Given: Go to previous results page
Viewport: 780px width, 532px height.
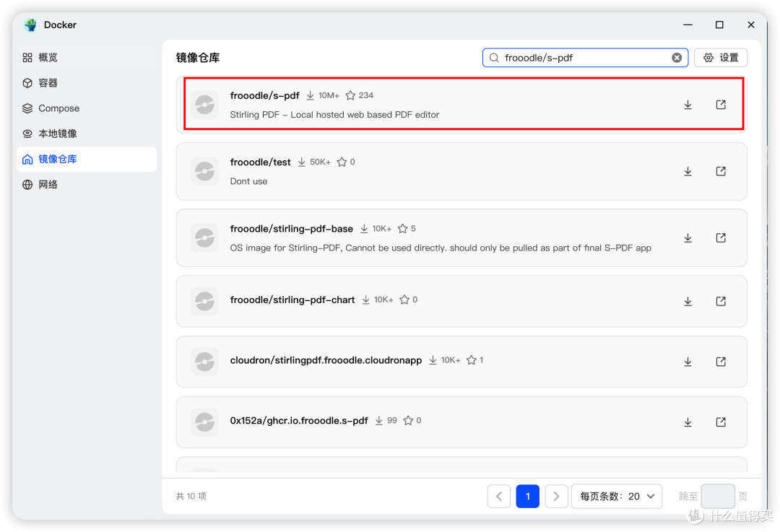Looking at the screenshot, I should tap(499, 496).
